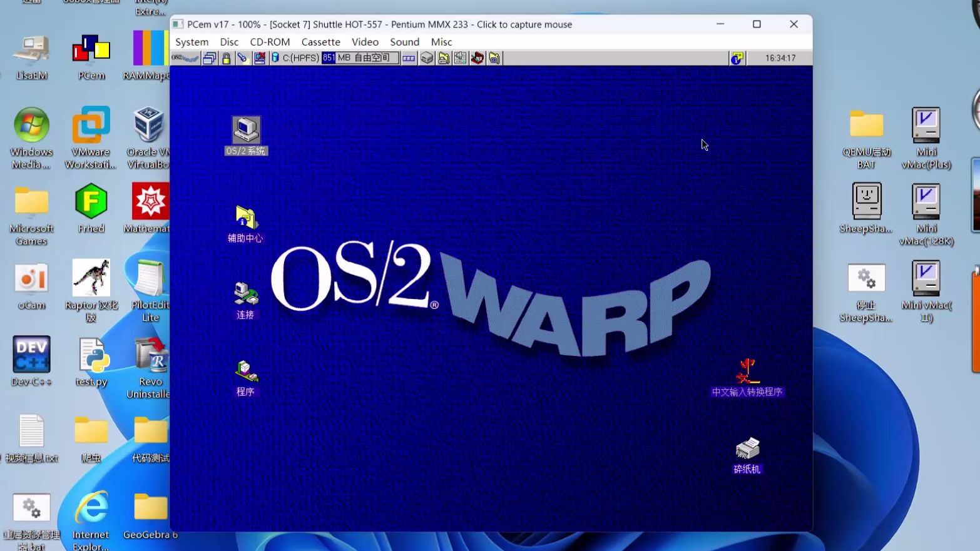Screen dimensions: 980x551
Task: Select the test.py file icon
Action: point(91,363)
